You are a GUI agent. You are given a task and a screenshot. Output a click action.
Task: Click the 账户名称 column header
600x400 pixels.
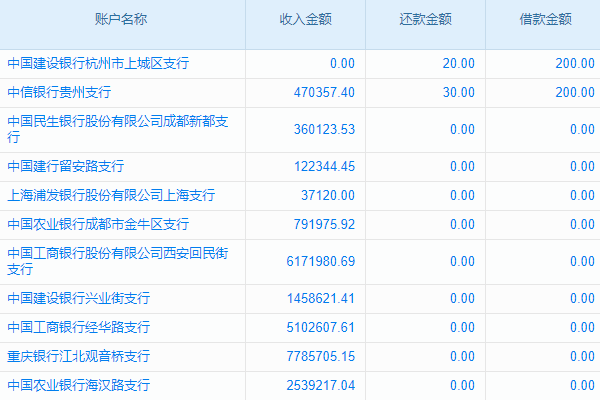[x=122, y=19]
